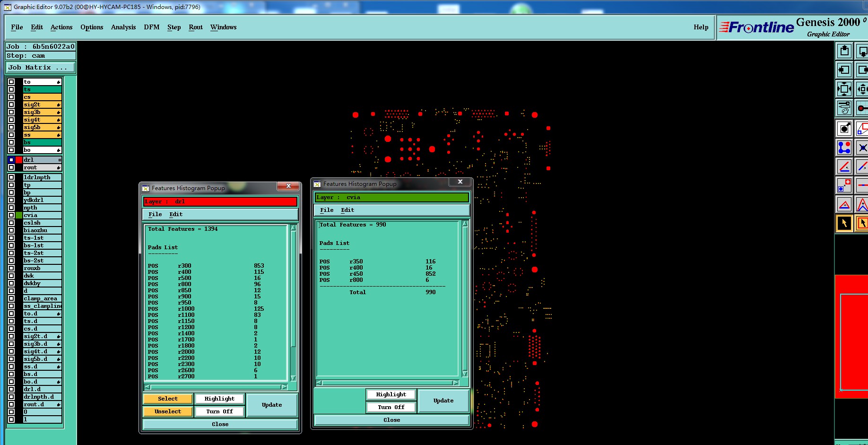Activate the orange-framed arrow pointer tool

862,223
